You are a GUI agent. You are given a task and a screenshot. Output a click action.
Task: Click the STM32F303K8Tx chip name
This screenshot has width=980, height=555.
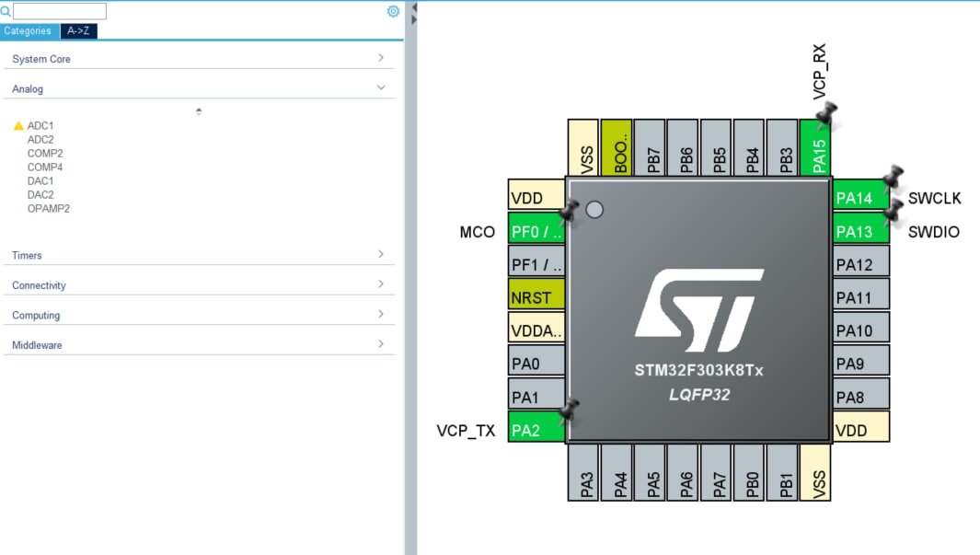[x=698, y=370]
